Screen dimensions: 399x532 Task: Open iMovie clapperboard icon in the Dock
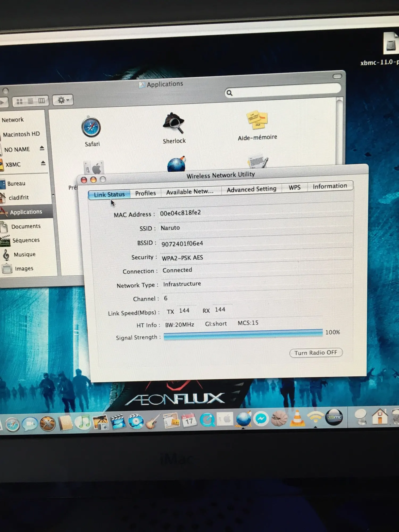point(118,421)
